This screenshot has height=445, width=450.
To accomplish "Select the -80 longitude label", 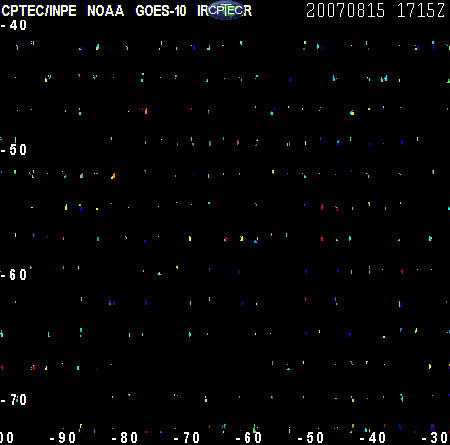I will [x=125, y=438].
